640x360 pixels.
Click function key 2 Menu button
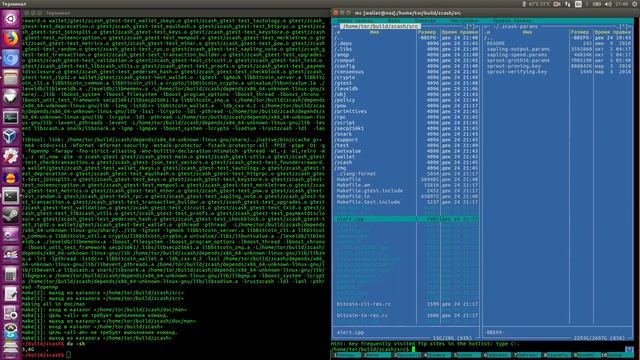[377, 356]
